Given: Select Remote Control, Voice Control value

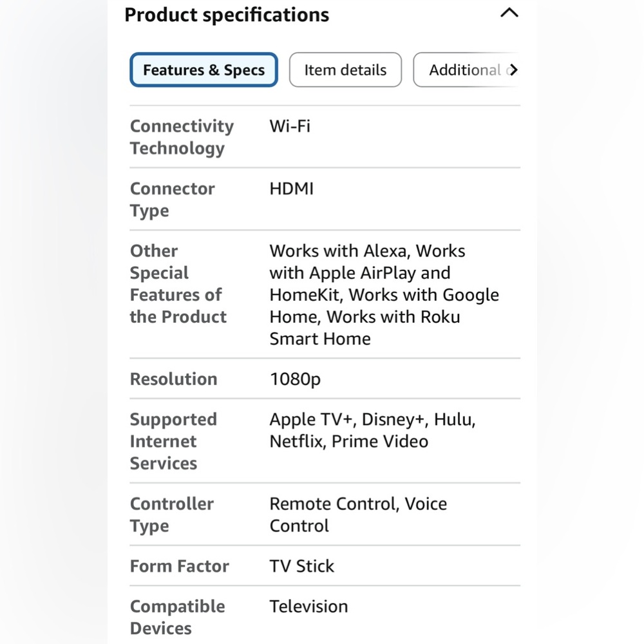Looking at the screenshot, I should click(358, 515).
